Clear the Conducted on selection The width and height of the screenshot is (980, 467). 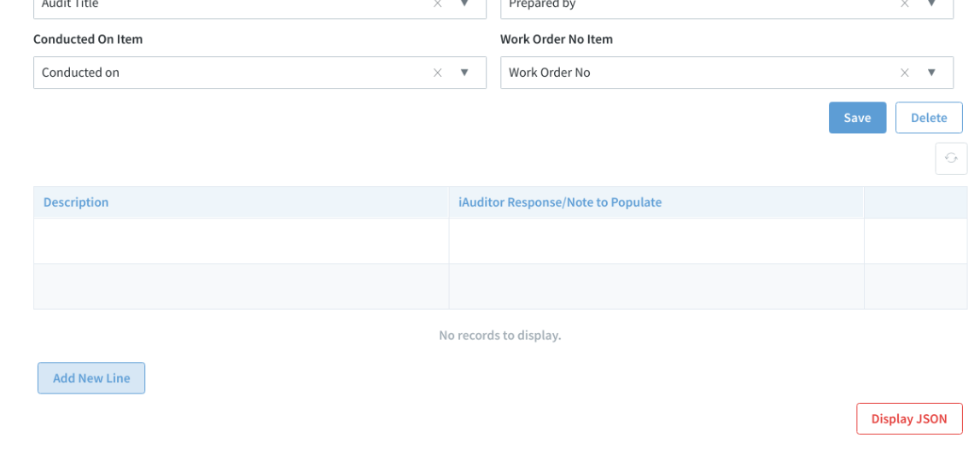tap(437, 73)
